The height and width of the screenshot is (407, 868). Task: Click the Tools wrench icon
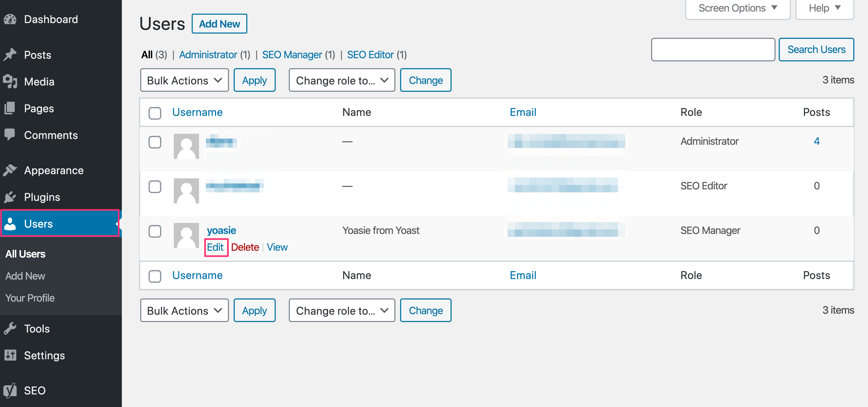point(10,329)
